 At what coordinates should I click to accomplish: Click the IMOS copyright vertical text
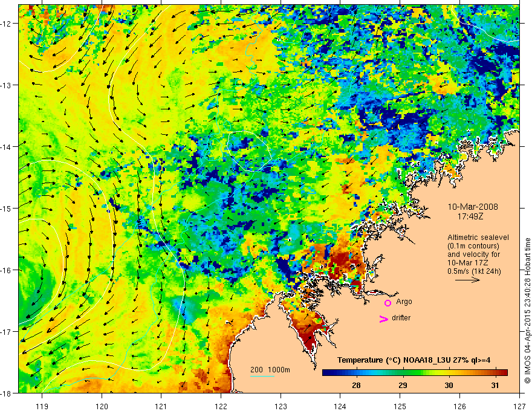[528, 311]
